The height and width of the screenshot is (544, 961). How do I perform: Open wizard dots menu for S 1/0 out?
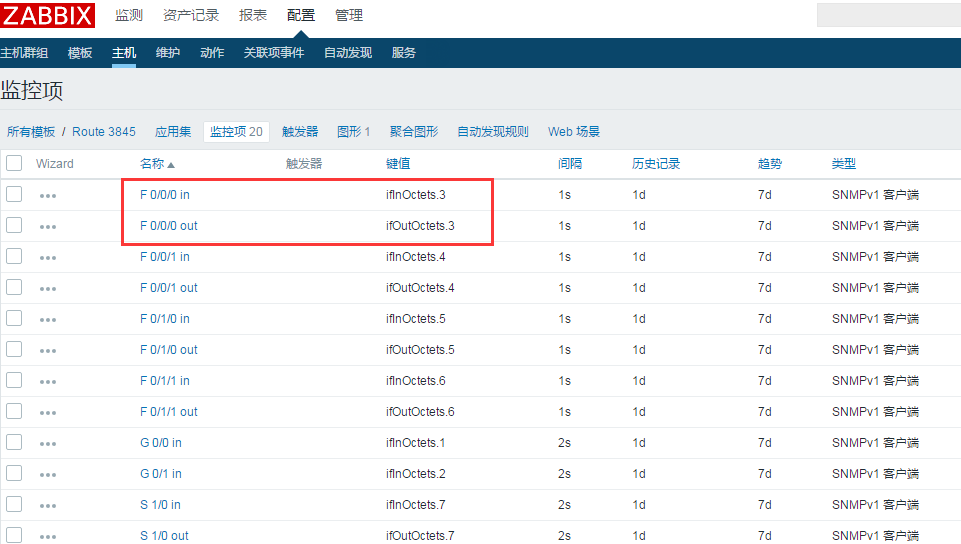click(x=48, y=537)
